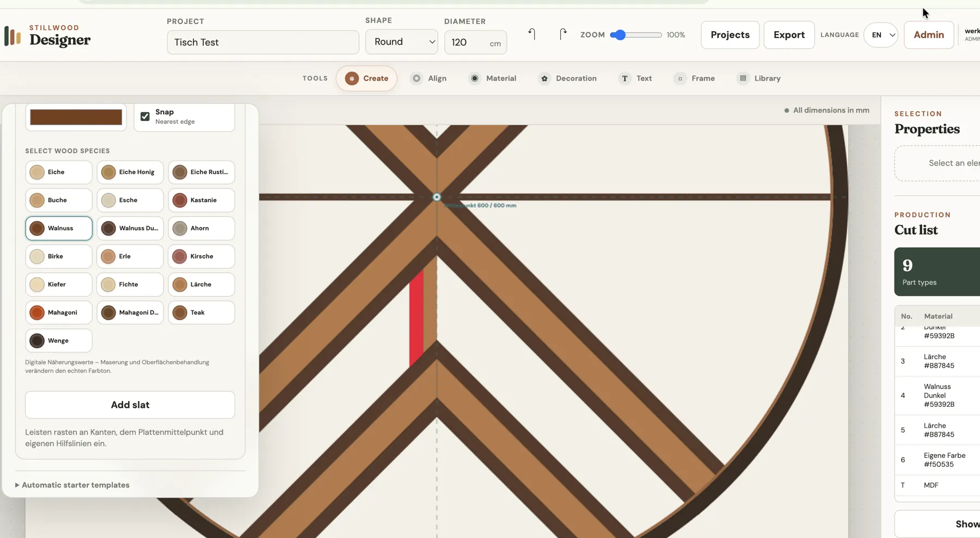Pick Fichte wood species
Viewport: 980px width, 538px height.
point(130,284)
